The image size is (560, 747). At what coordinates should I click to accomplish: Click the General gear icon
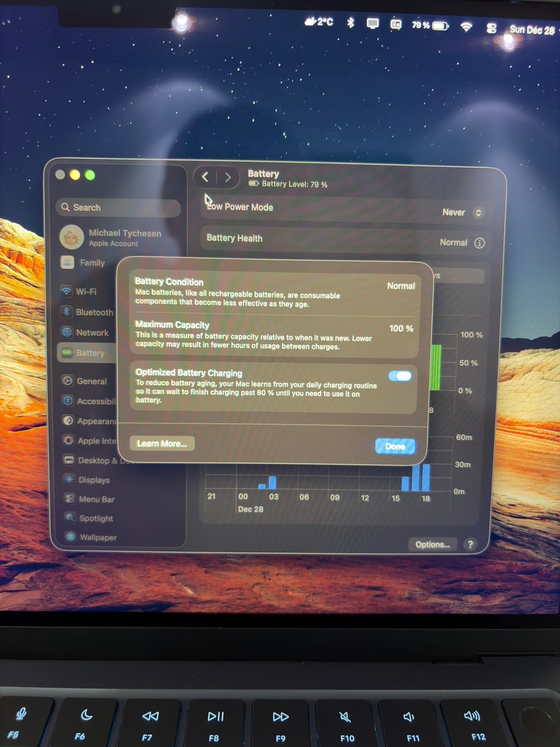click(68, 381)
